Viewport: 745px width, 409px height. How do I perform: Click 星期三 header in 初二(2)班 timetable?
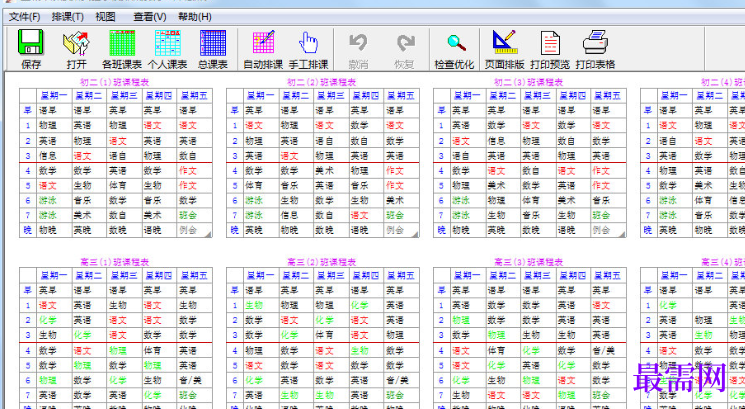(x=331, y=95)
